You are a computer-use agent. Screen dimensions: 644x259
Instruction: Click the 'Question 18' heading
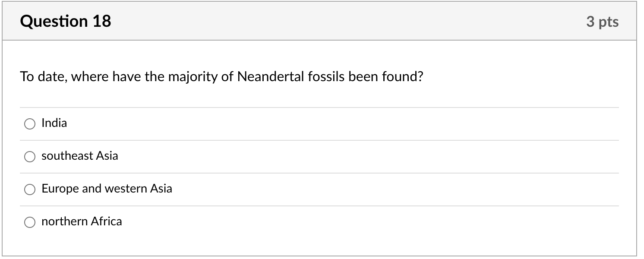click(66, 21)
